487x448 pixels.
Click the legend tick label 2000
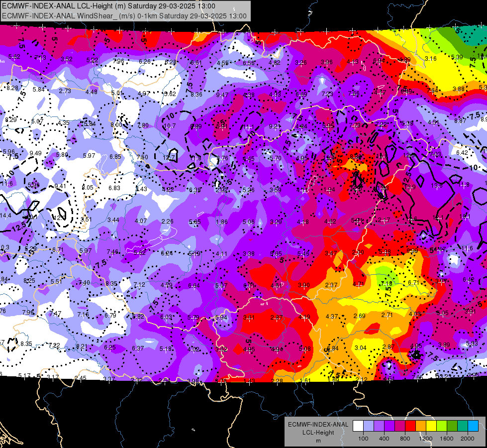click(467, 439)
